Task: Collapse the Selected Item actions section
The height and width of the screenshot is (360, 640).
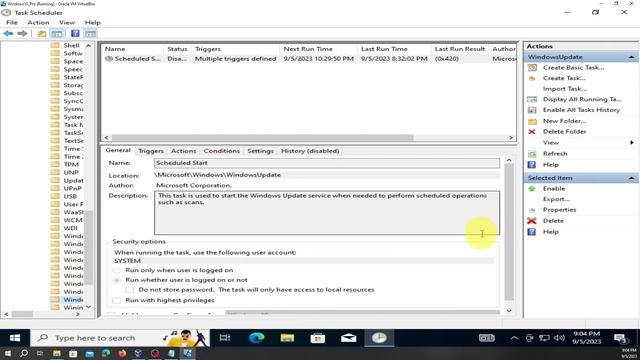Action: coord(631,178)
